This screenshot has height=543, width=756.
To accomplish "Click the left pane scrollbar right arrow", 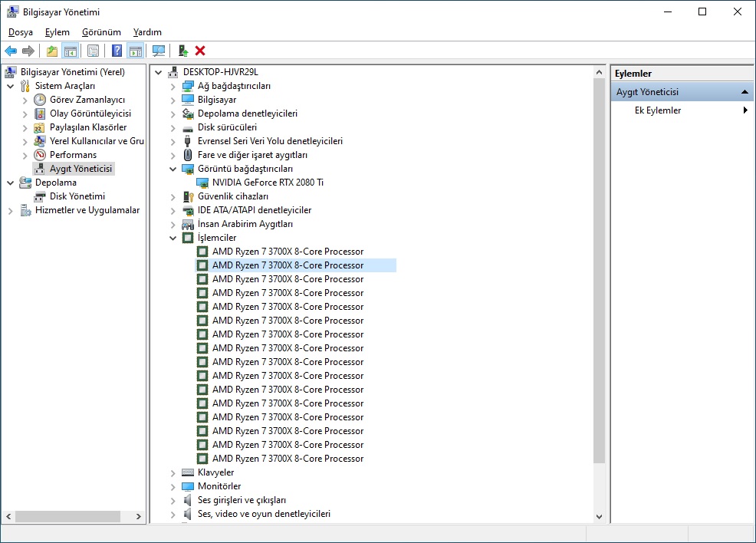I will pyautogui.click(x=138, y=516).
